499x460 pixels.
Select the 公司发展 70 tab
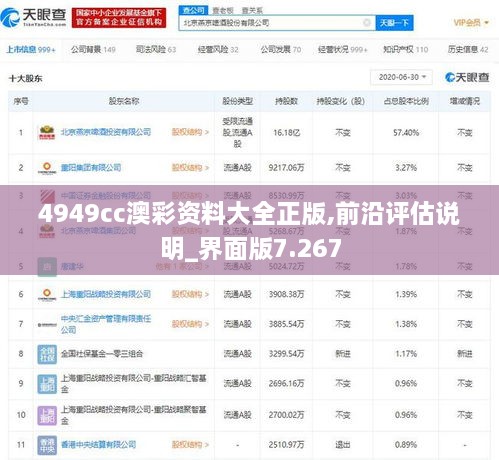[x=281, y=50]
